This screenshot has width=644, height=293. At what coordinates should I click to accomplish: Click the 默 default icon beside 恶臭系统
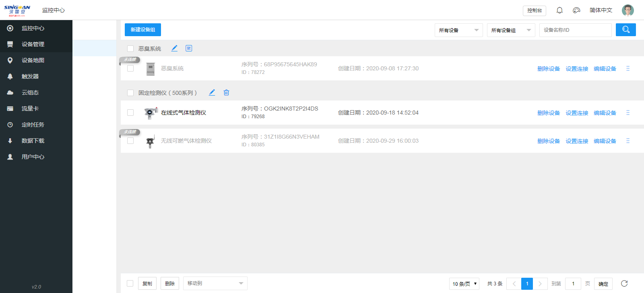189,48
